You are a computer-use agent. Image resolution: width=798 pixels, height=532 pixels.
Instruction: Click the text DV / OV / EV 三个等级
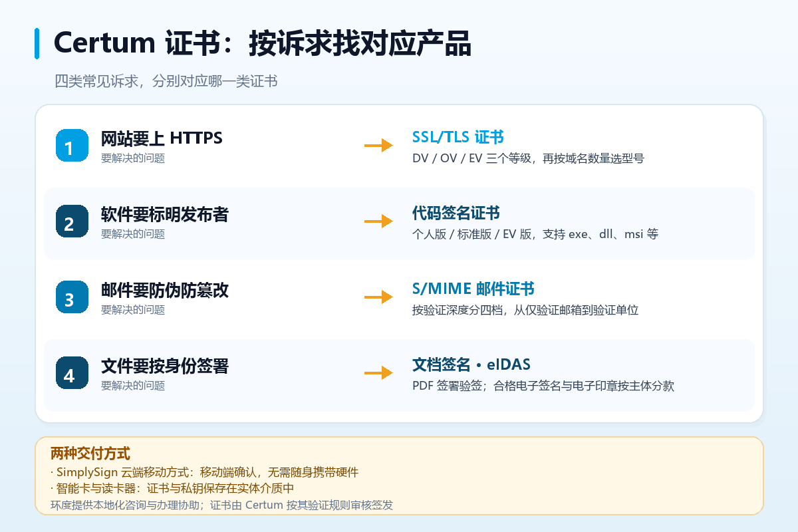click(472, 158)
